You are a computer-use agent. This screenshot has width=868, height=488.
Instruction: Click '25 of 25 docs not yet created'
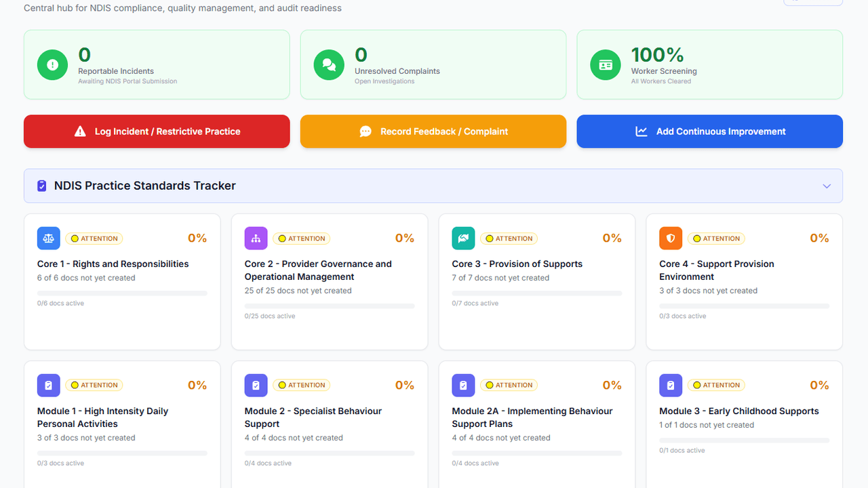(x=298, y=291)
